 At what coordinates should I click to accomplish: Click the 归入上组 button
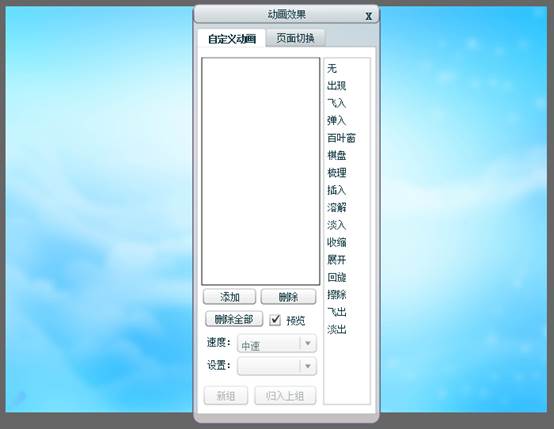click(285, 395)
